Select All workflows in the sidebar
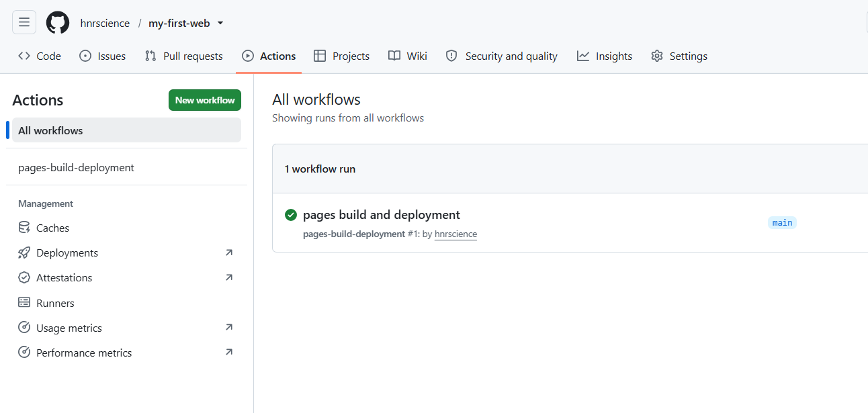868x413 pixels. (126, 130)
